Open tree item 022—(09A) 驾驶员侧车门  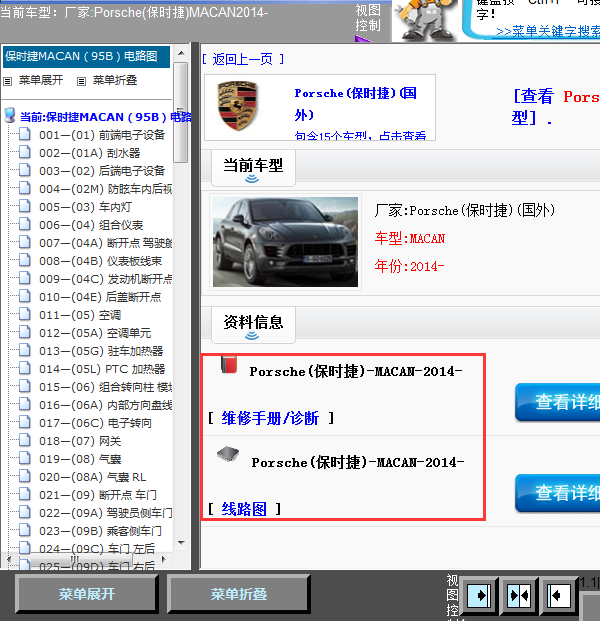pyautogui.click(x=105, y=513)
